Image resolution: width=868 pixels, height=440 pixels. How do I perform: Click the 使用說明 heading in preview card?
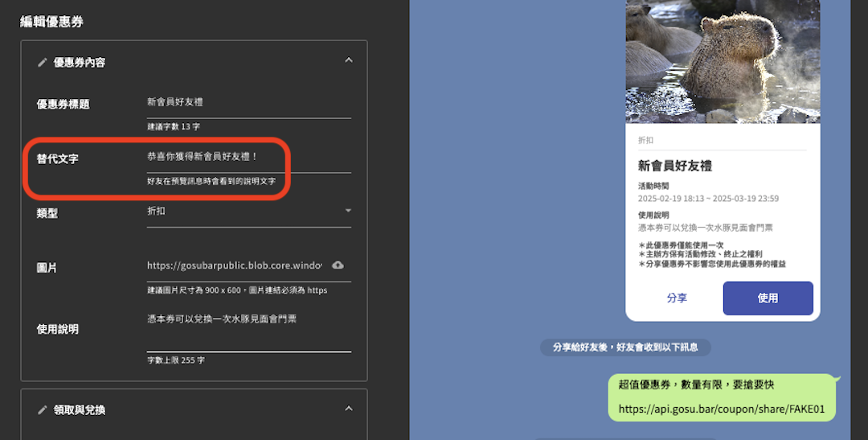(653, 215)
